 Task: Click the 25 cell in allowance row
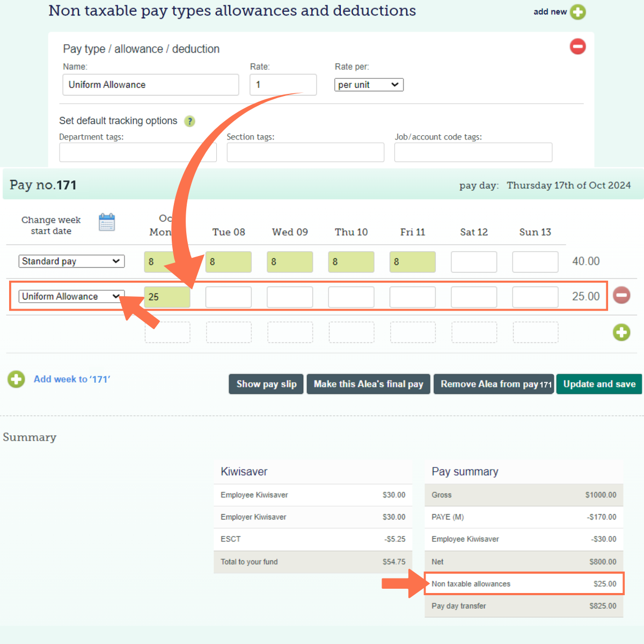tap(167, 296)
